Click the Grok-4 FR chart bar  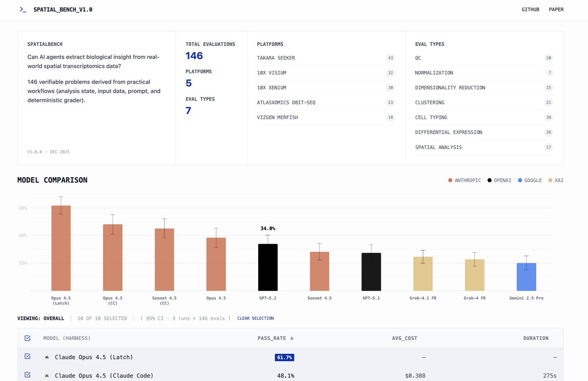pyautogui.click(x=475, y=275)
